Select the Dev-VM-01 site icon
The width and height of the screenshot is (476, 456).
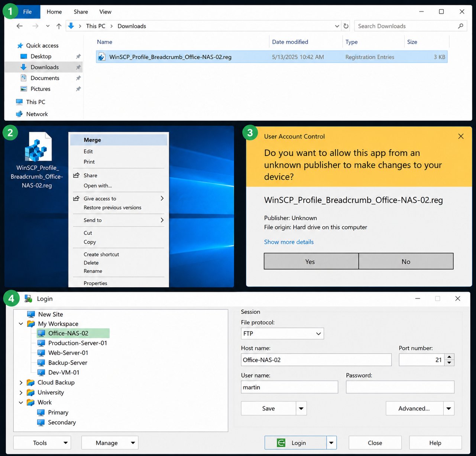point(42,372)
